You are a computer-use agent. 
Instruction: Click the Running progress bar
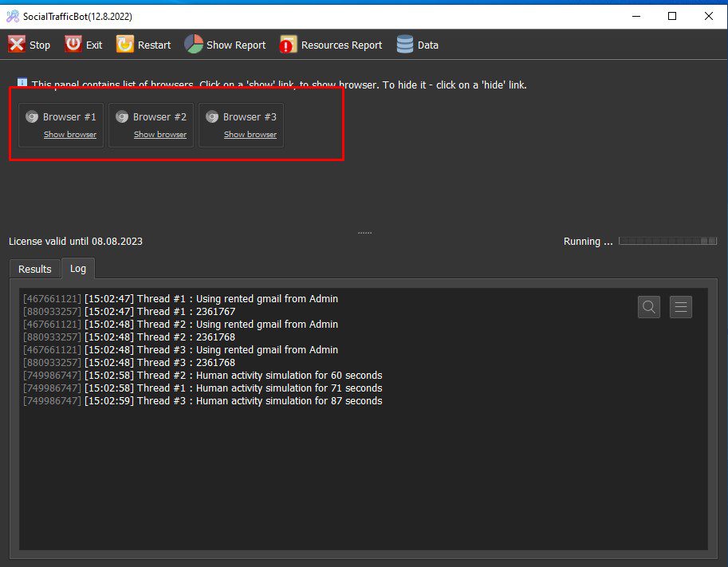pos(667,241)
